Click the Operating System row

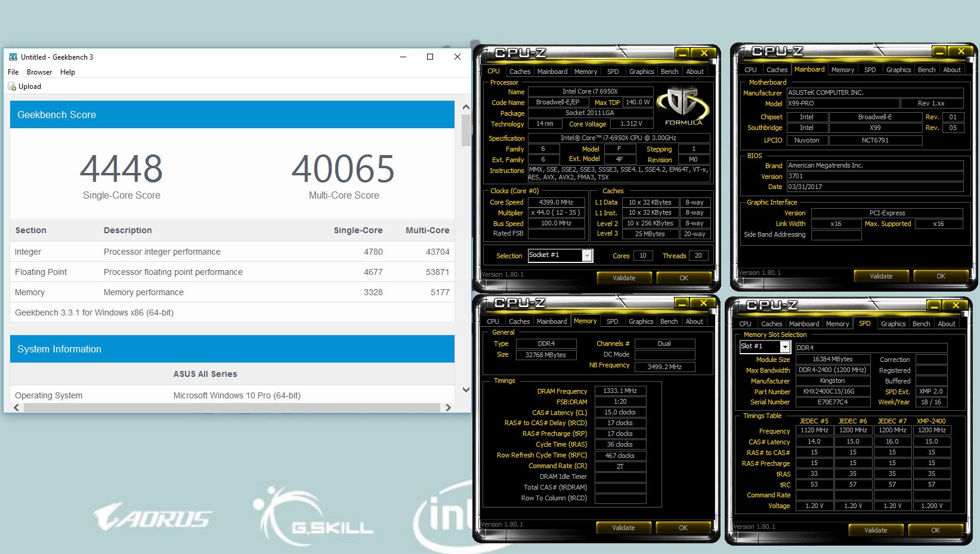[x=232, y=395]
